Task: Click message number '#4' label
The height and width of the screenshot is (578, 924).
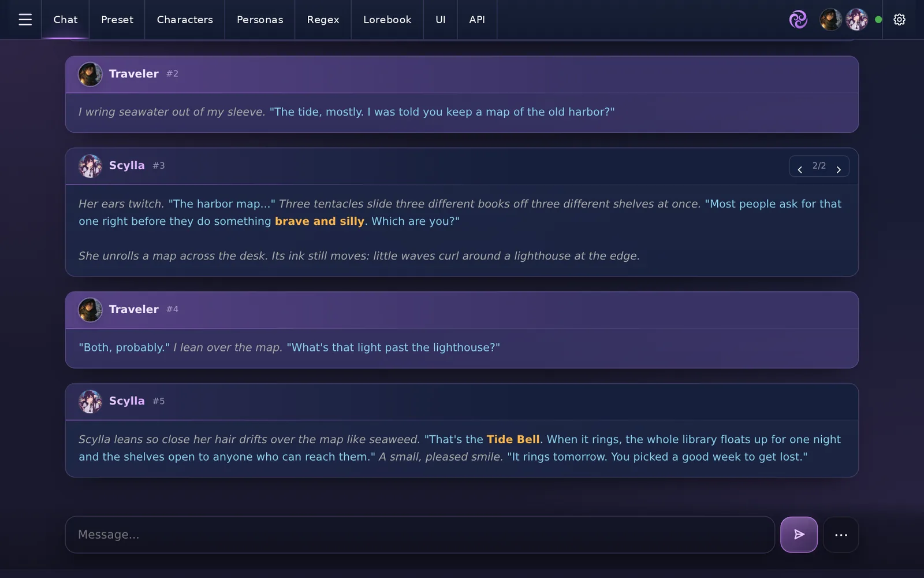Action: tap(172, 309)
